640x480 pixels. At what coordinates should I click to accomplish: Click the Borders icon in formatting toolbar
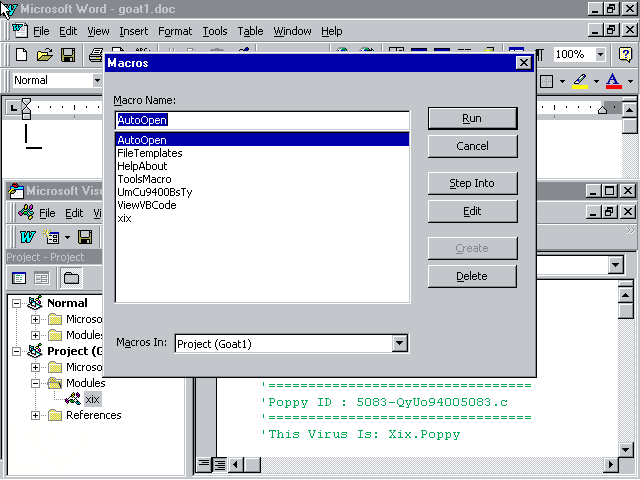click(546, 81)
